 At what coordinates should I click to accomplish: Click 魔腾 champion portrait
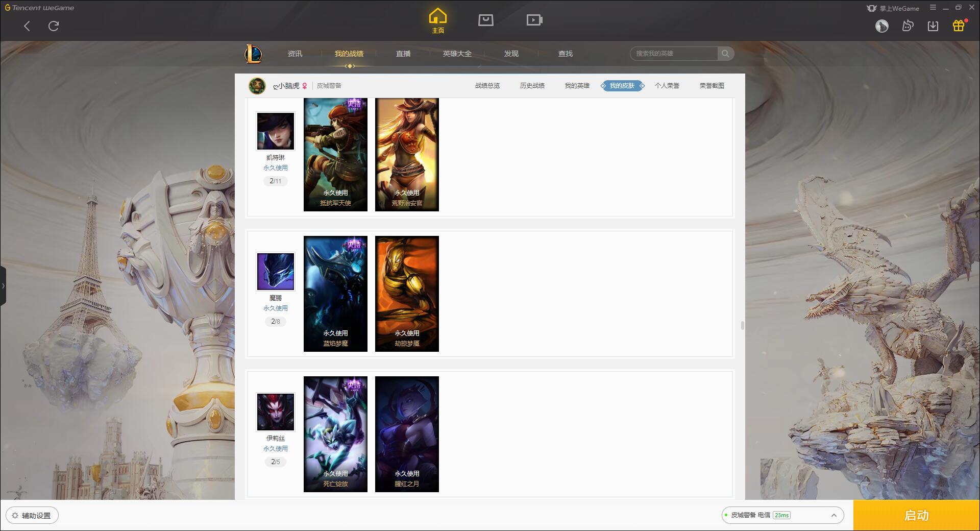pos(276,272)
